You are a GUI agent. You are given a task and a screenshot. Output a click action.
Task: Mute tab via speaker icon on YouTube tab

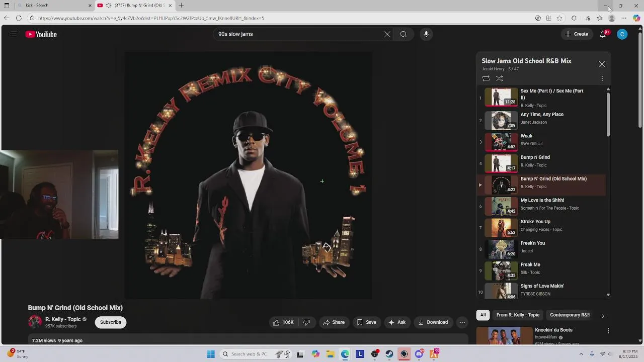109,6
